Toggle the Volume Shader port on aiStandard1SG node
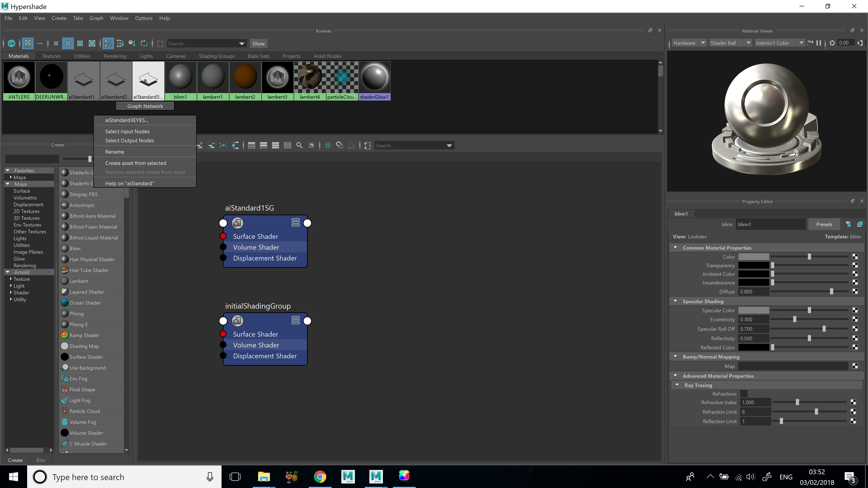This screenshot has width=868, height=488. pos(223,247)
